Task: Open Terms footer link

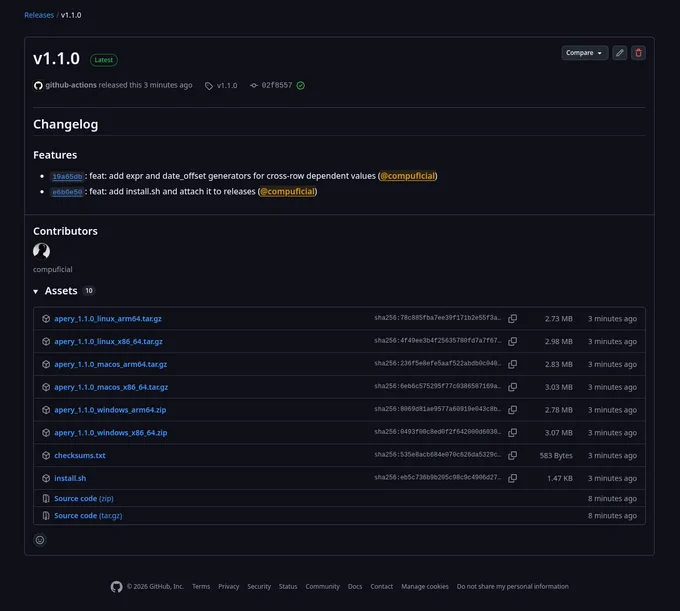Action: [x=201, y=587]
